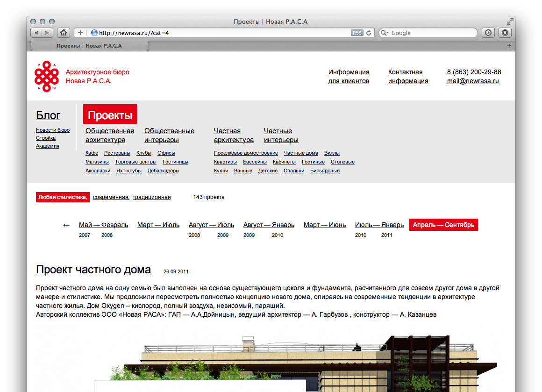Screen dimensions: 542x392
Task: Enter full screen with the top-right arrows icon
Action: [510, 21]
